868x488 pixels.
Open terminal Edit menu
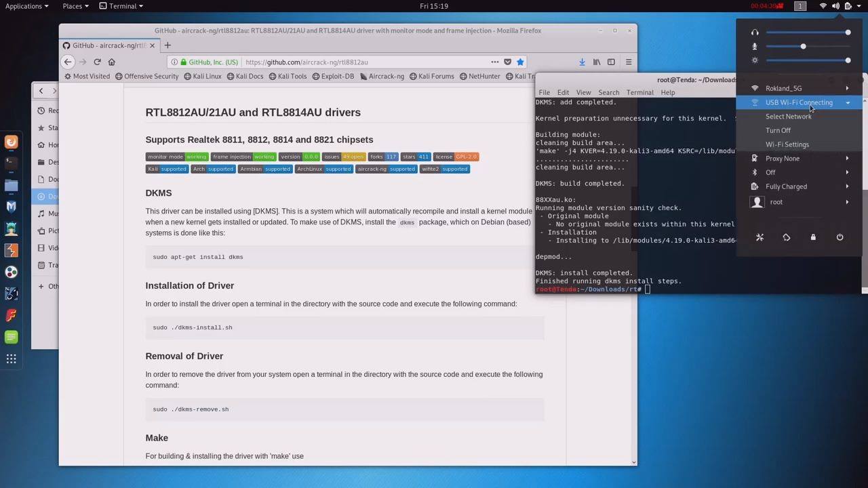(564, 92)
